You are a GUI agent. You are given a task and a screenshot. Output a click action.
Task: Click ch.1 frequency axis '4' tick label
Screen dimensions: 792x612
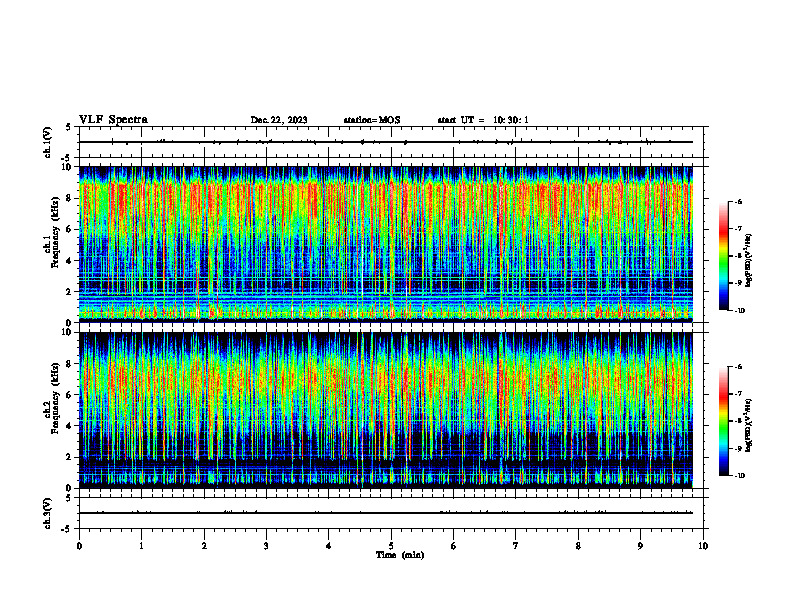(70, 261)
